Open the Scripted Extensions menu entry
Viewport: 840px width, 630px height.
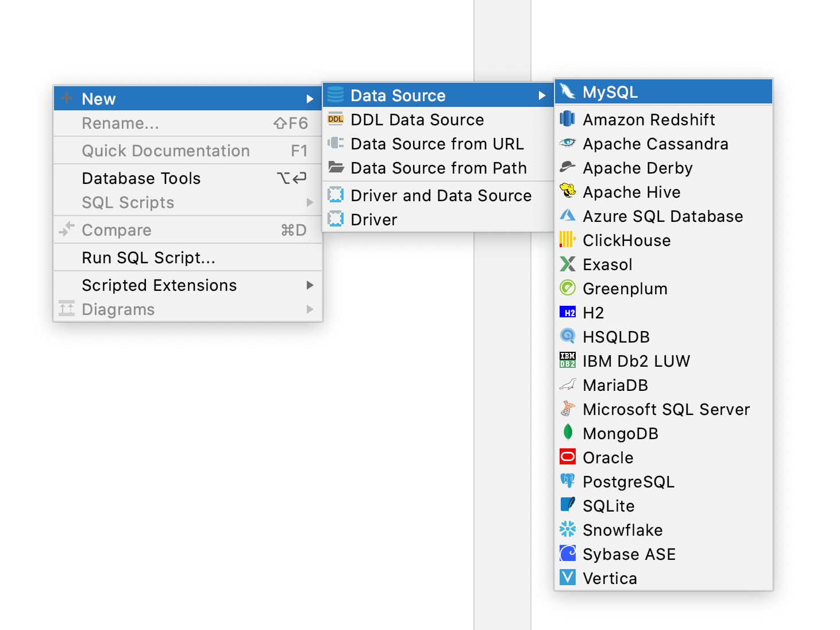[x=188, y=285]
